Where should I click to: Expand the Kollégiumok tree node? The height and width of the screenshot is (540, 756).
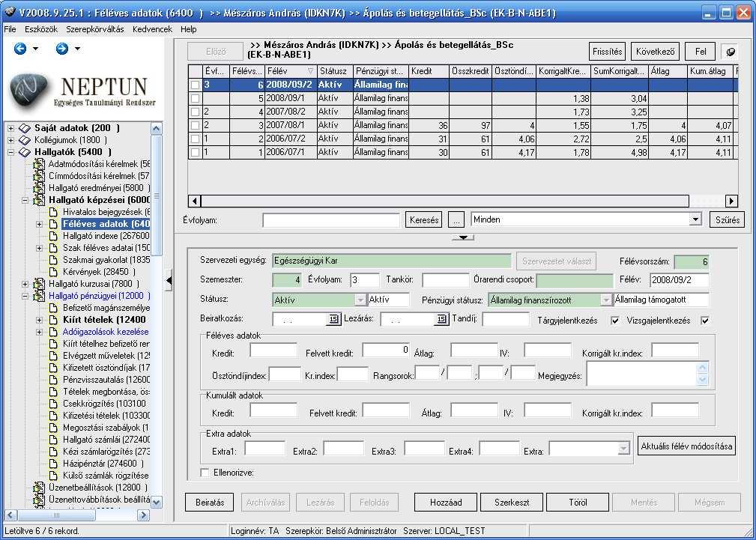[11, 140]
